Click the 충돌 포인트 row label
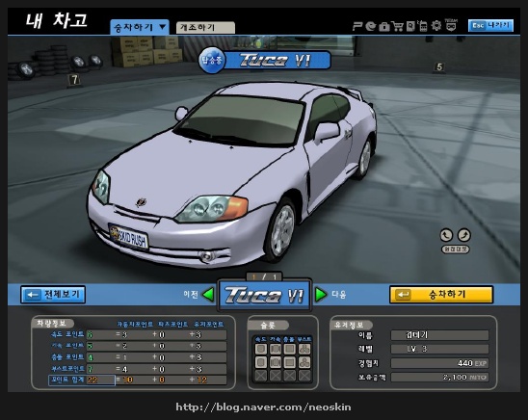The width and height of the screenshot is (528, 420). coord(67,357)
